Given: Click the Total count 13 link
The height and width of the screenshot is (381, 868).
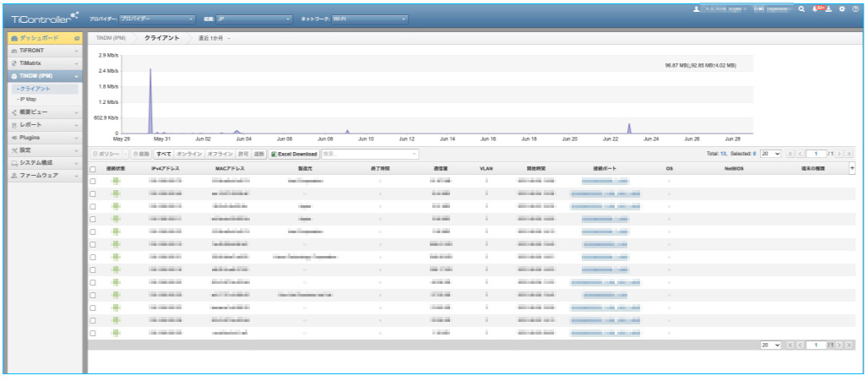Looking at the screenshot, I should tap(723, 154).
